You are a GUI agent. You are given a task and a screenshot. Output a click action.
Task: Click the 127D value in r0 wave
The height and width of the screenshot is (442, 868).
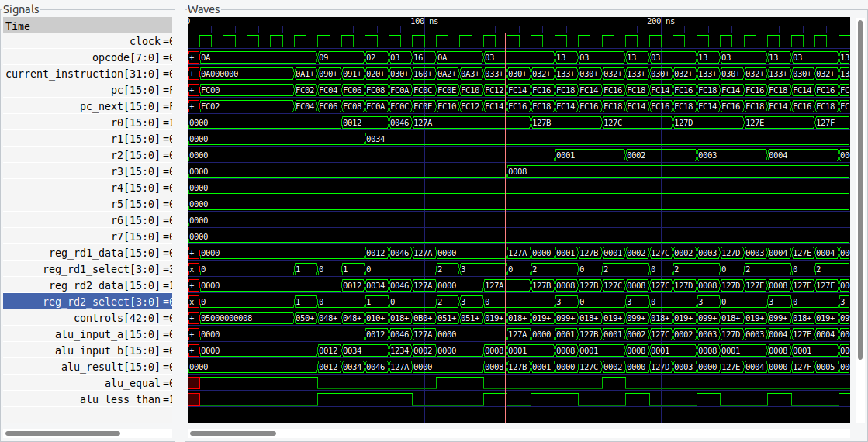[683, 123]
